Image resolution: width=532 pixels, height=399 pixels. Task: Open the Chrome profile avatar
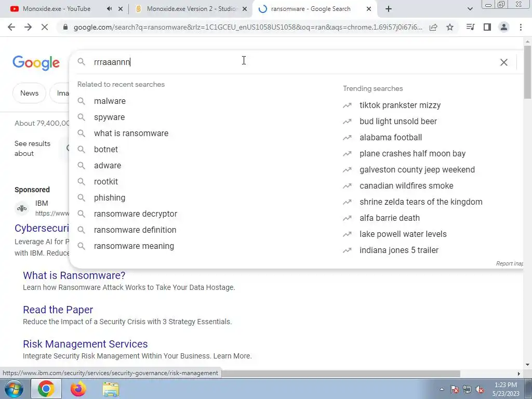pyautogui.click(x=504, y=27)
